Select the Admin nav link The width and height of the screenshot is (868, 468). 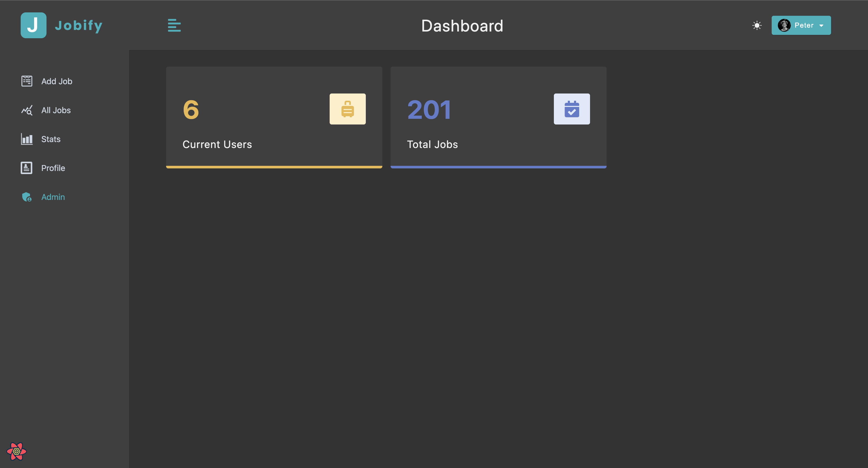(53, 197)
